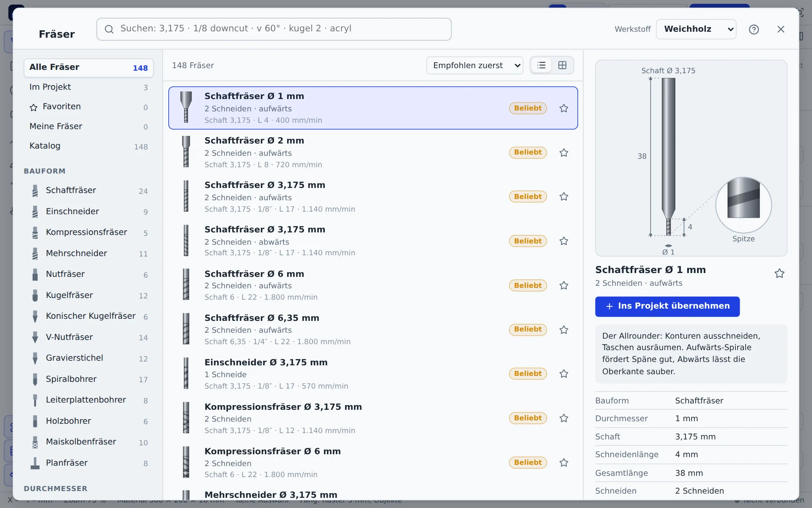
Task: Click the search magnifier icon
Action: 109,29
